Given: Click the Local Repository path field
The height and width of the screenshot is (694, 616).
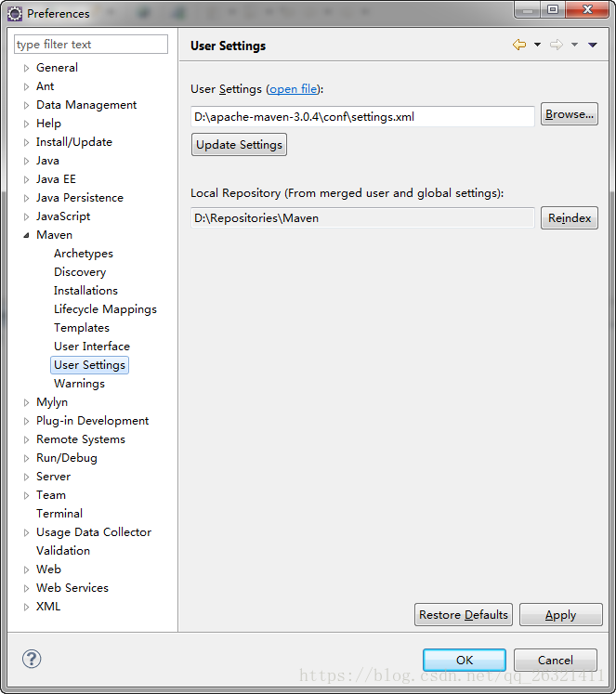Looking at the screenshot, I should [x=362, y=217].
